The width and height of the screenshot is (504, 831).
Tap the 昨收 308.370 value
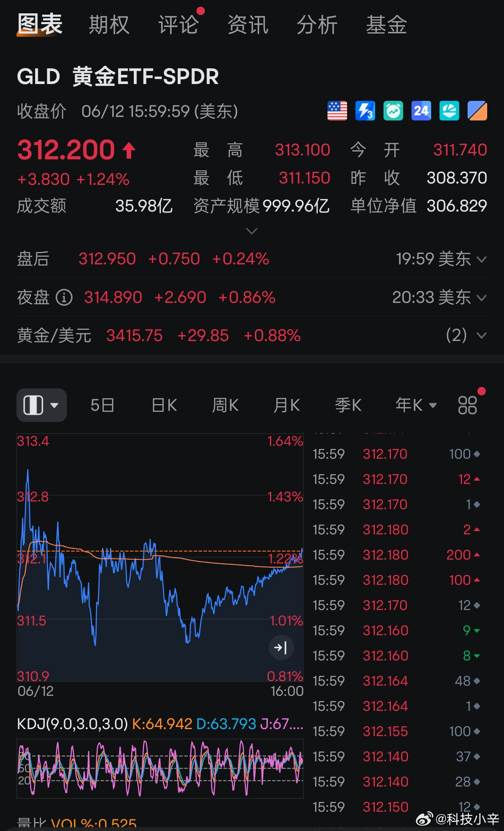pos(457,178)
